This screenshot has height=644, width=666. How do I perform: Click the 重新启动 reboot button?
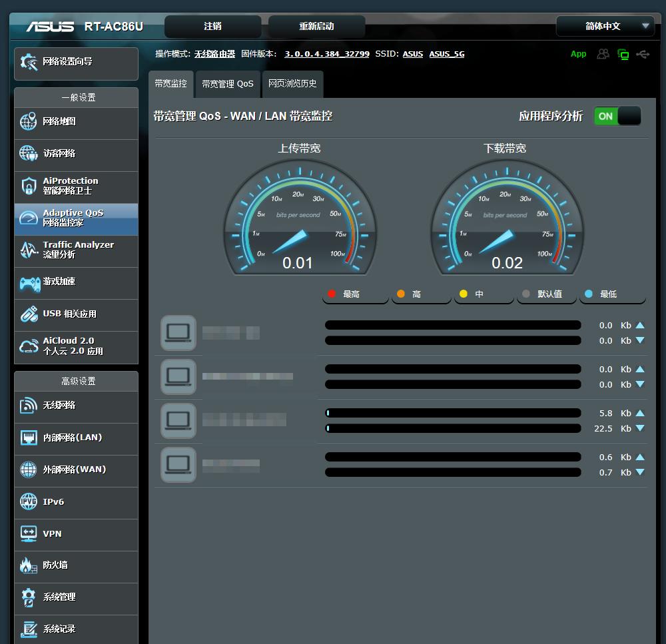(x=316, y=27)
